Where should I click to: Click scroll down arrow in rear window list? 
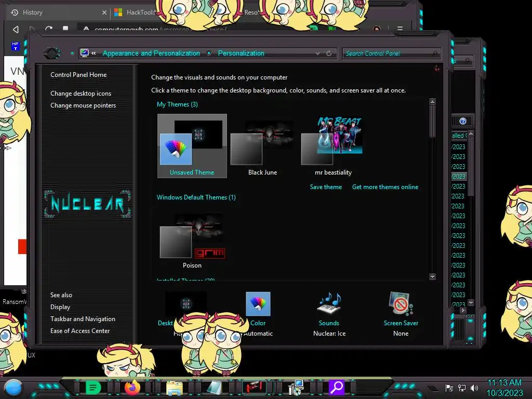471,302
